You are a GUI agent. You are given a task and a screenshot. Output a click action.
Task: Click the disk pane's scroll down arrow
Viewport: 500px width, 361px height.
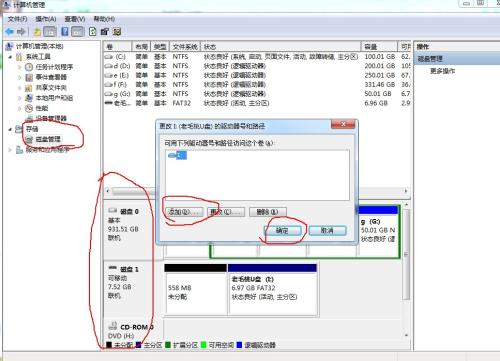click(x=406, y=335)
